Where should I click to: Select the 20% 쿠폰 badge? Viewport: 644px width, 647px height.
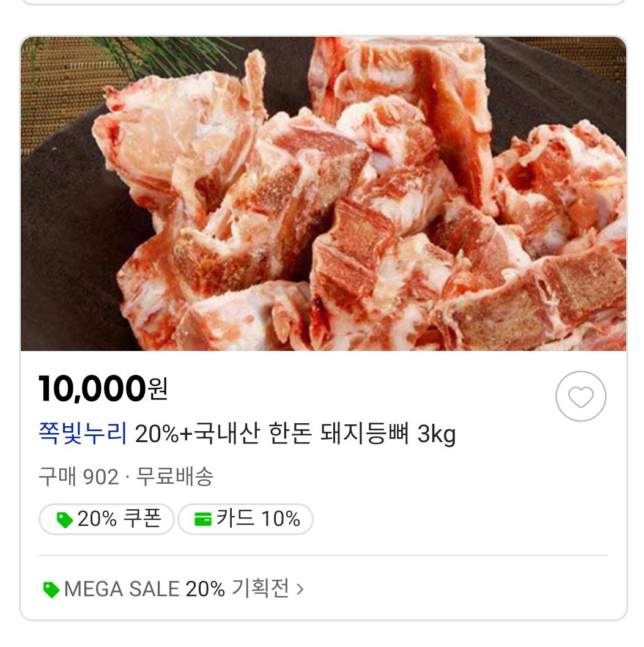pos(107,519)
